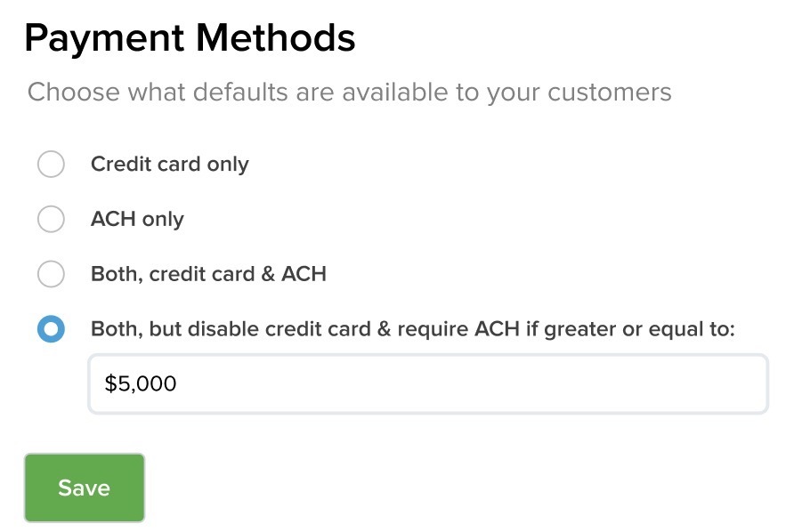This screenshot has height=532, width=794.
Task: Save the payment method settings
Action: [85, 488]
